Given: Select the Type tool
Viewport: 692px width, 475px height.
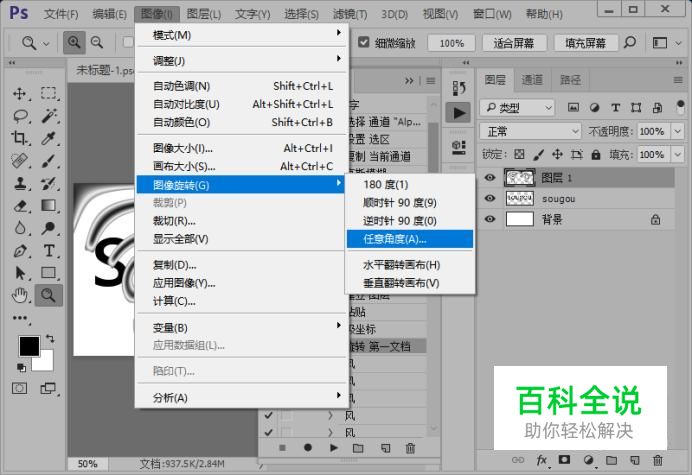Looking at the screenshot, I should click(49, 251).
